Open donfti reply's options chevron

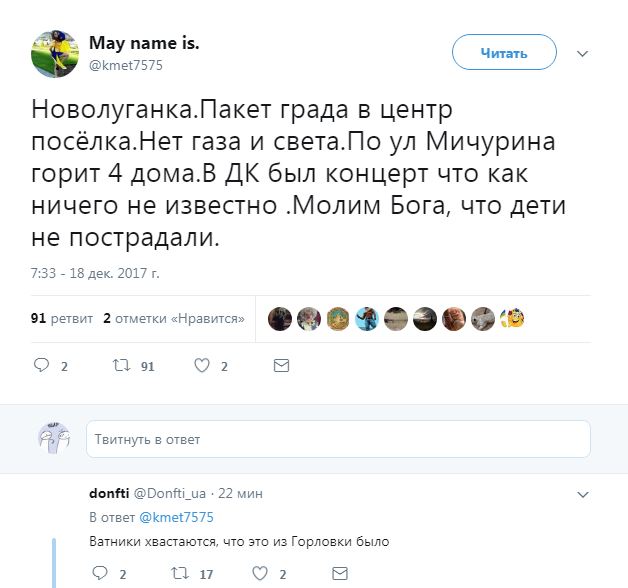[583, 494]
